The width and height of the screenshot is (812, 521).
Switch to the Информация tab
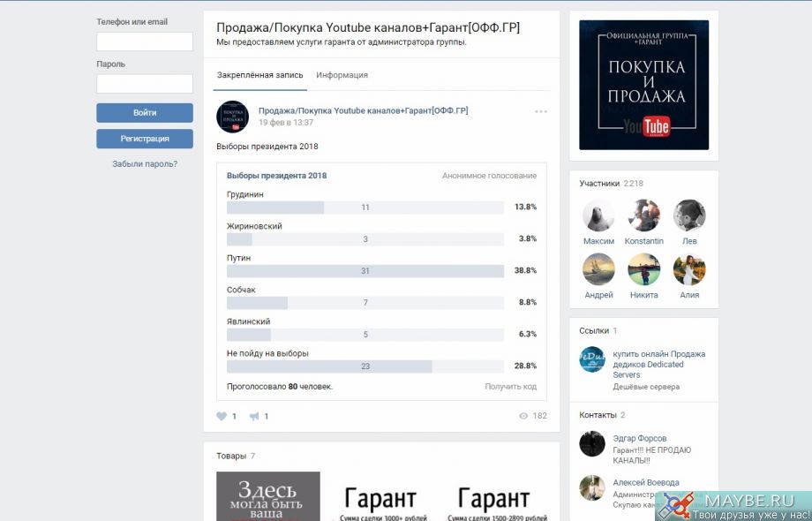click(342, 75)
